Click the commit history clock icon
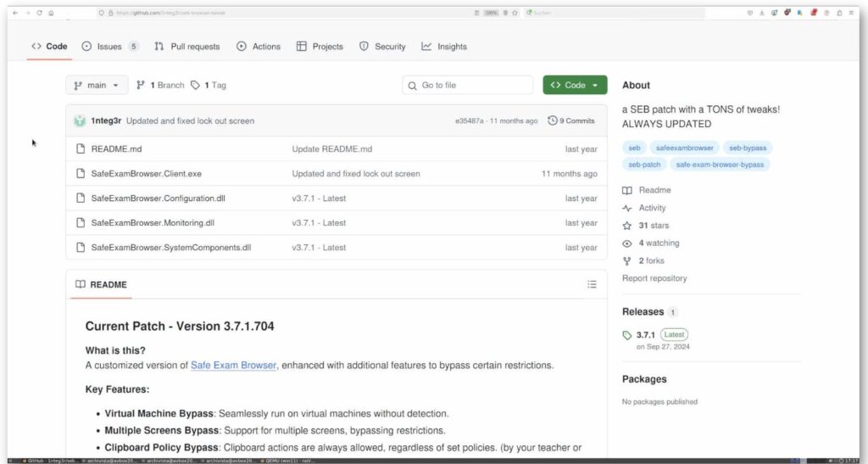The image size is (868, 464). [552, 120]
